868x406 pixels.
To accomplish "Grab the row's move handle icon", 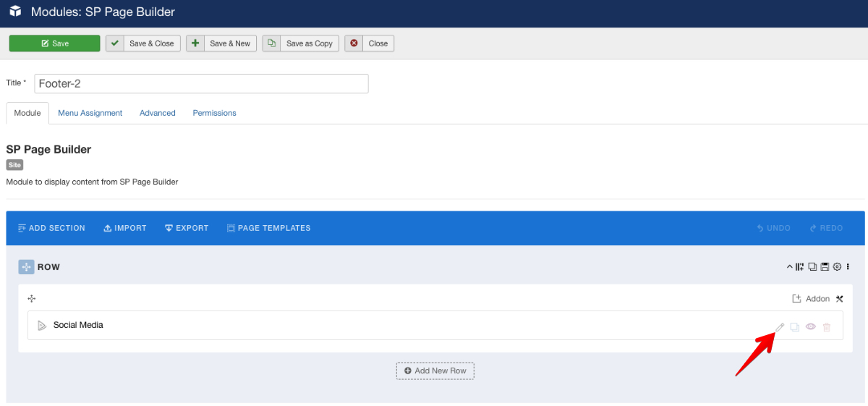I will coord(27,267).
